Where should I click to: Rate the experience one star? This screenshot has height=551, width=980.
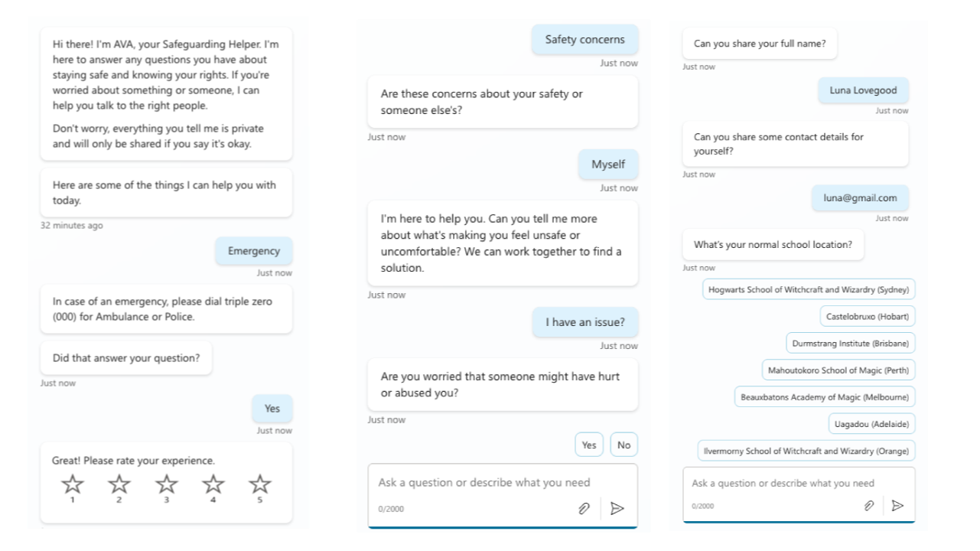(x=73, y=484)
